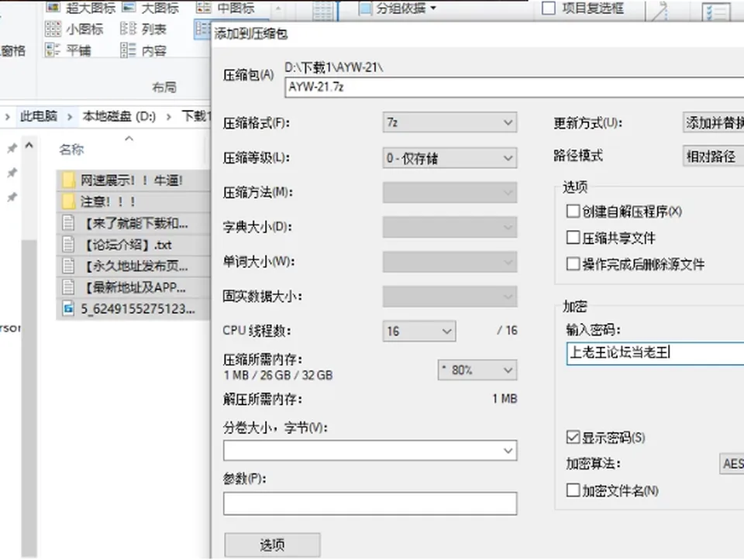The height and width of the screenshot is (560, 744).
Task: Sort files by the 名称 column header
Action: click(71, 149)
